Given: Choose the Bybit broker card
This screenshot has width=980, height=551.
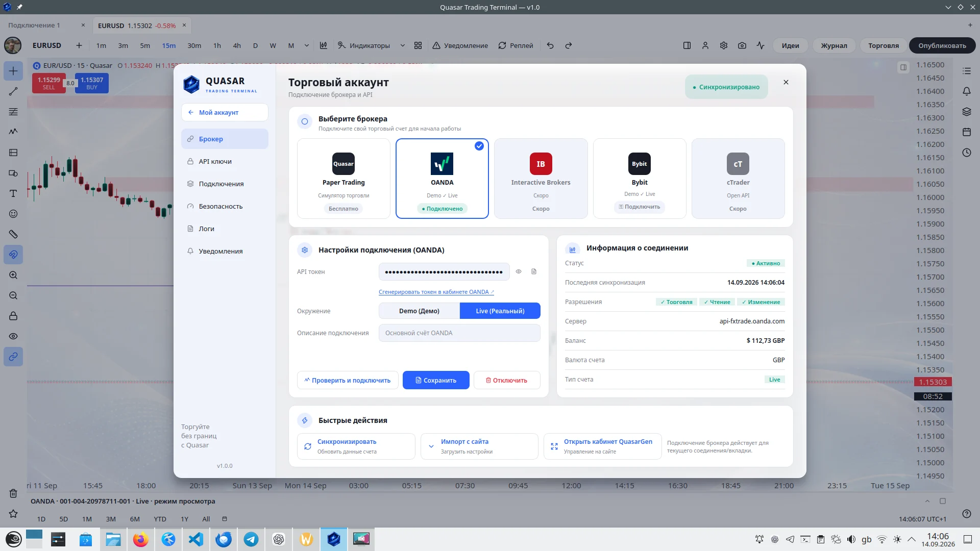Looking at the screenshot, I should click(x=640, y=179).
